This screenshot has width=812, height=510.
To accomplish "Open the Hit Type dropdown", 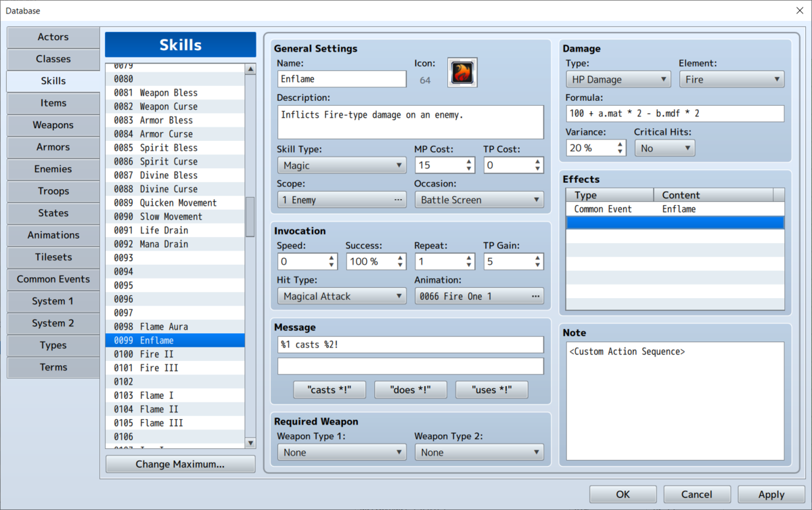I will 341,296.
